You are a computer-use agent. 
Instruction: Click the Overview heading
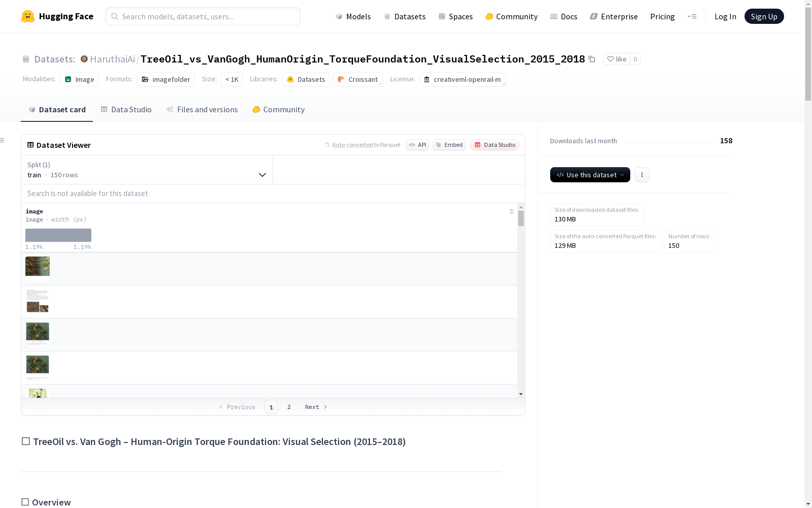[x=51, y=502]
